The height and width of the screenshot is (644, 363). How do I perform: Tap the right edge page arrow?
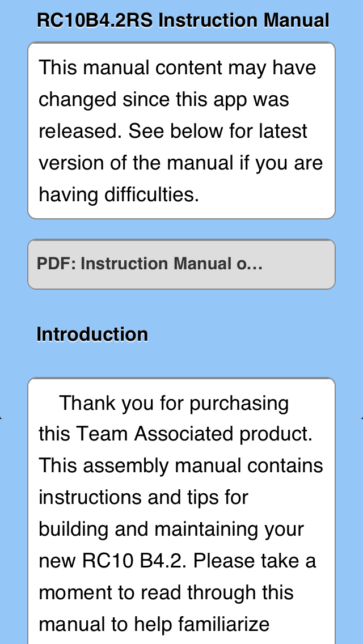click(361, 418)
